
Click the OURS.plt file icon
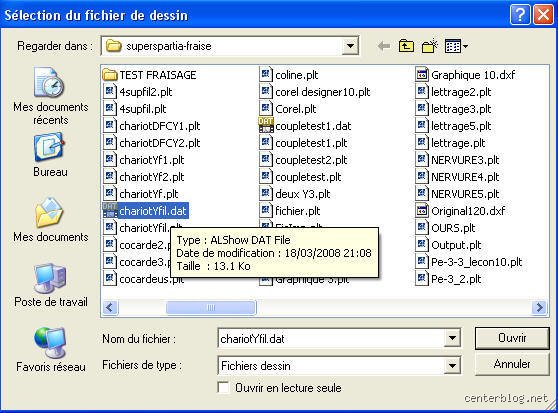tap(422, 228)
